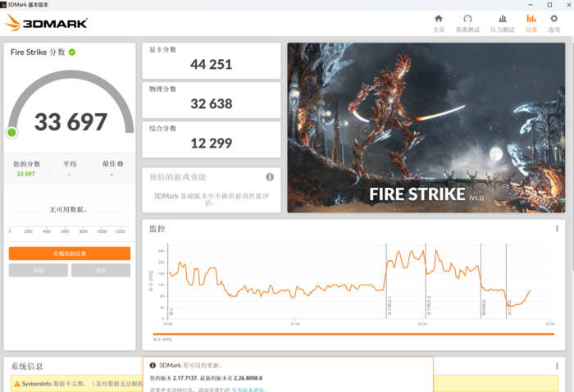Image resolution: width=574 pixels, height=392 pixels.
Task: Open the 基准测试 benchmarks tab
Action: coord(467,24)
